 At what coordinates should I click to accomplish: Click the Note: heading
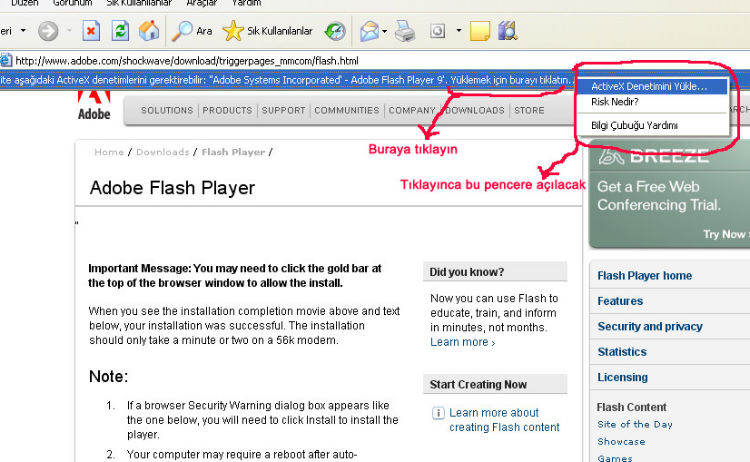click(x=109, y=377)
